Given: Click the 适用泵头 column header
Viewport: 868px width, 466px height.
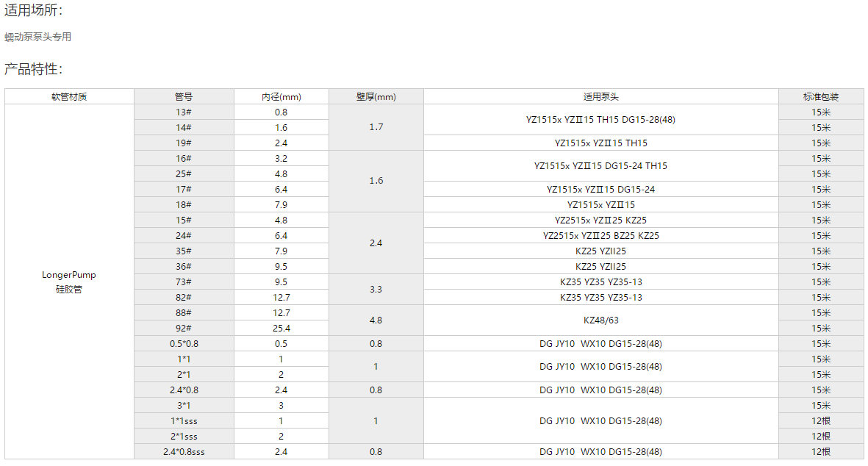Looking at the screenshot, I should coord(600,97).
